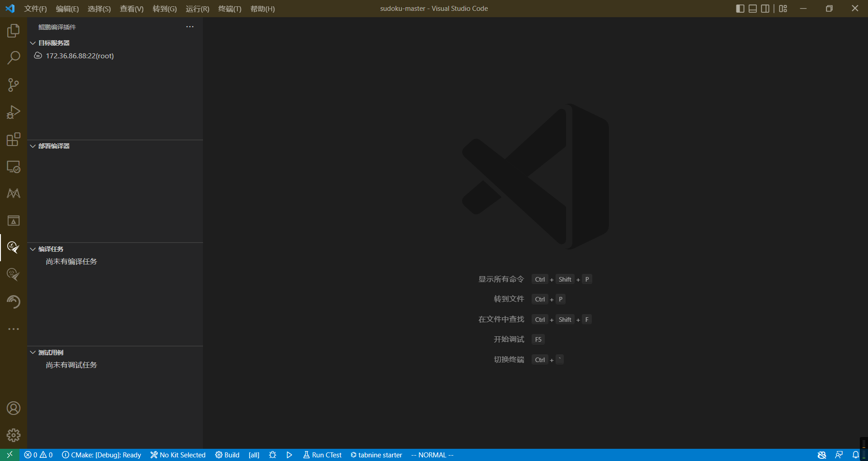Show errors and warnings count
This screenshot has height=461, width=868.
click(38, 455)
